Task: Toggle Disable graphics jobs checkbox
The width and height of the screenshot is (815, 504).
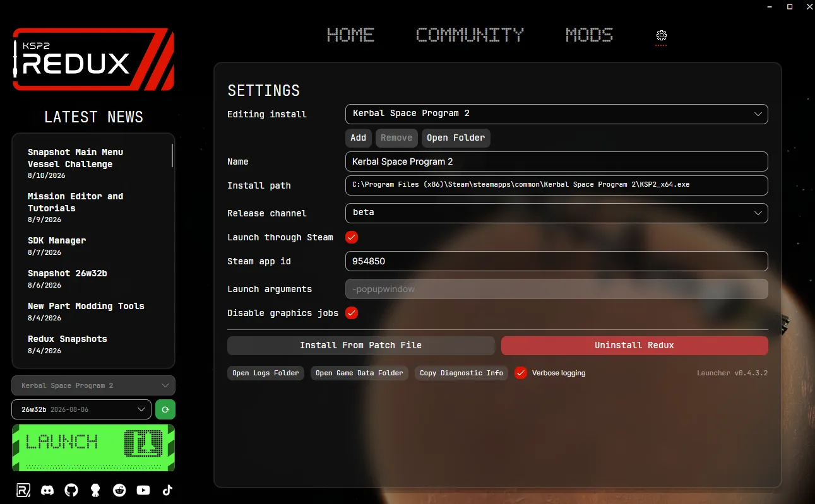Action: (352, 313)
